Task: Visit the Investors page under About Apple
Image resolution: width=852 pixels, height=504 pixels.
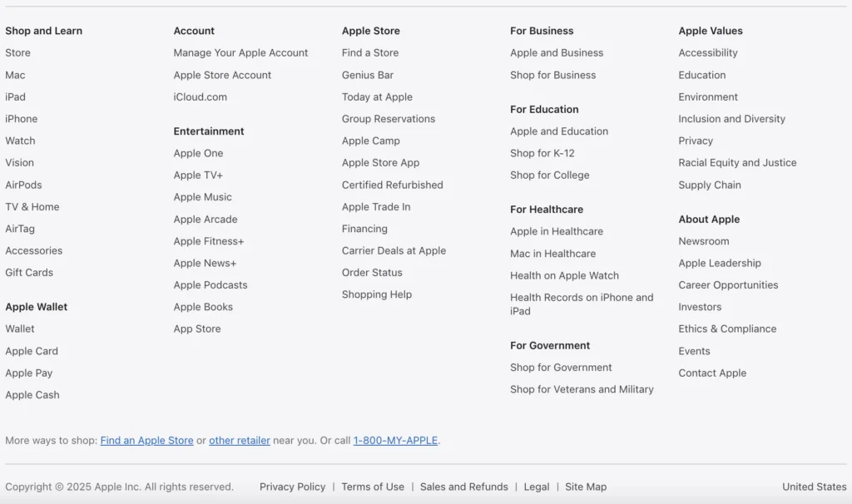Action: 700,306
